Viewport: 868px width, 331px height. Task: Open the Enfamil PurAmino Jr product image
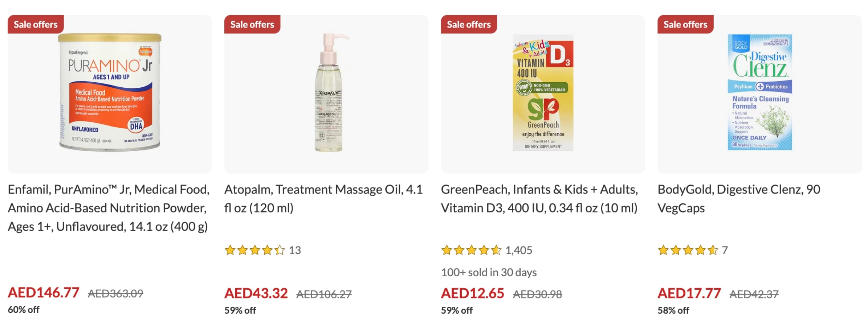(110, 93)
